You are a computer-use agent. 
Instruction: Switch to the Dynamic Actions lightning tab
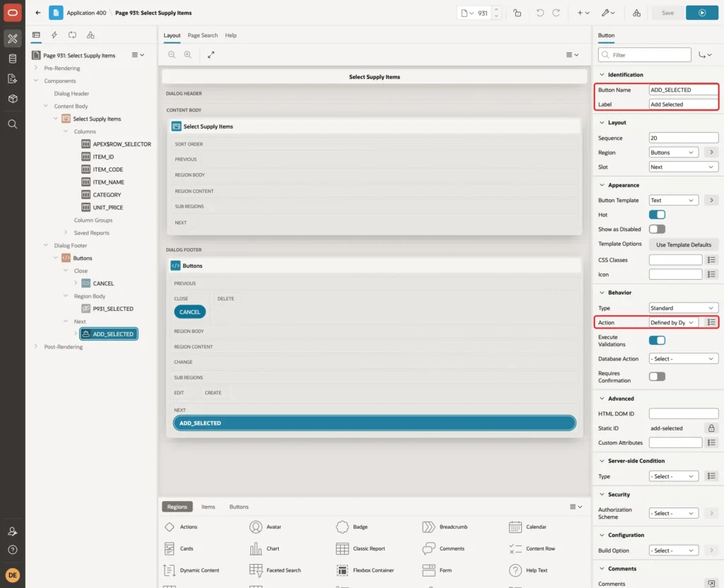(54, 35)
